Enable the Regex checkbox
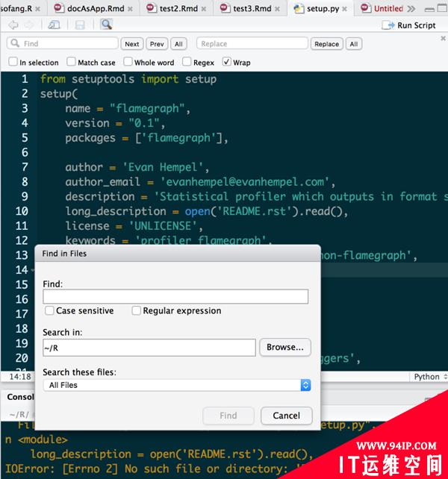Image resolution: width=448 pixels, height=479 pixels. click(187, 61)
